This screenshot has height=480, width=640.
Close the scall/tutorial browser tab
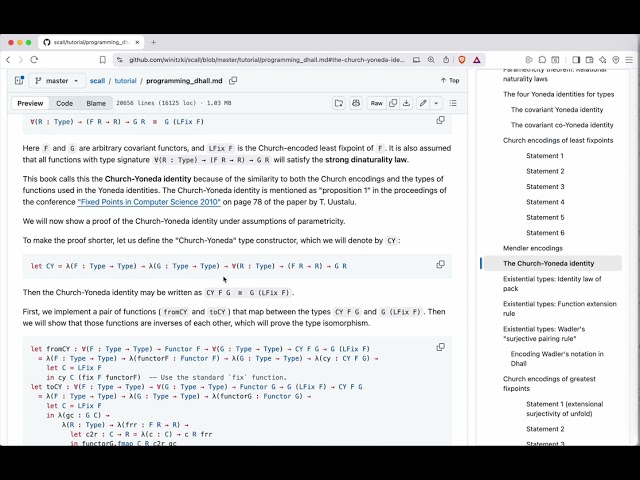[x=138, y=42]
